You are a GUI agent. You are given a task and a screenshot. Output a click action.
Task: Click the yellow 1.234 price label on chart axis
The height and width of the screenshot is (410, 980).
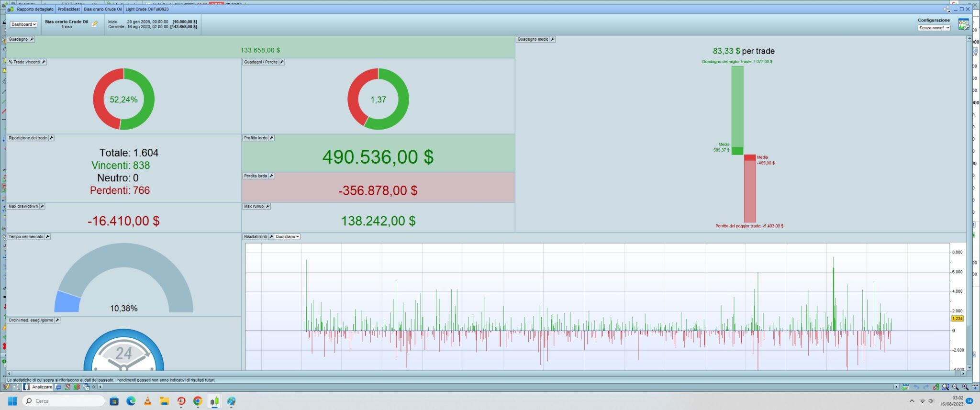[x=957, y=319]
